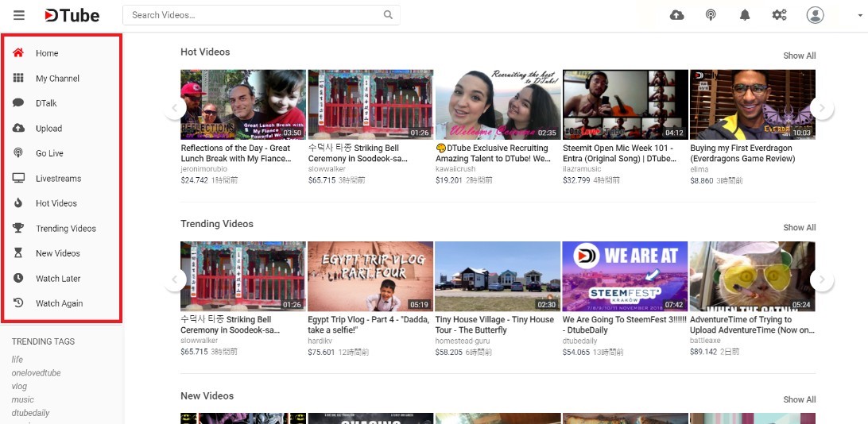The width and height of the screenshot is (868, 424).
Task: Click next arrow of Hot Videos carousel
Action: (822, 108)
